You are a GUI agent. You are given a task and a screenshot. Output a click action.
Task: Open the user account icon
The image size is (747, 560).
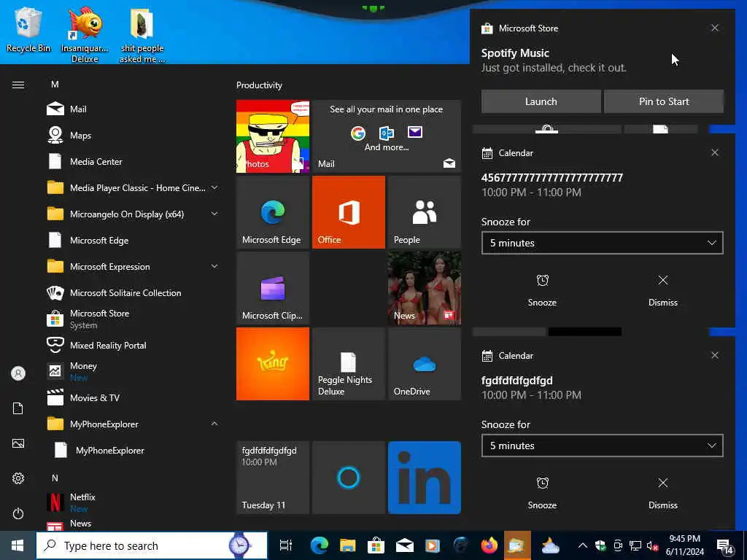pyautogui.click(x=18, y=373)
